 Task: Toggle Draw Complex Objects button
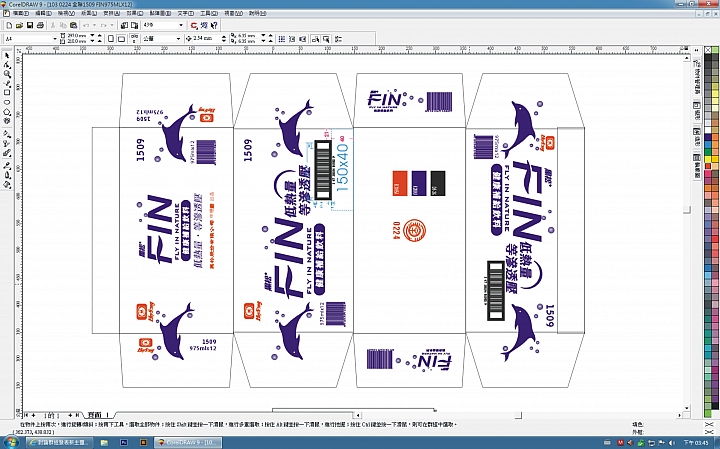point(315,39)
